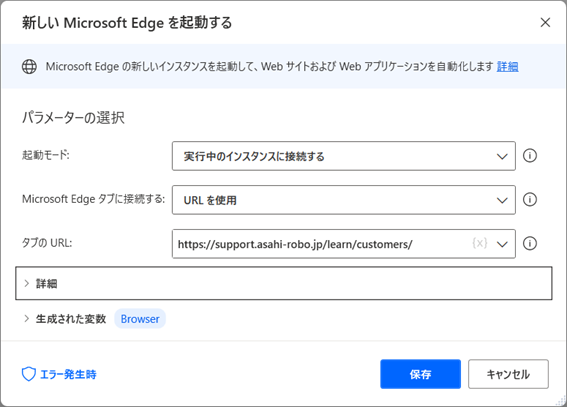Insert variable using {x} icon in URL field

pyautogui.click(x=479, y=243)
